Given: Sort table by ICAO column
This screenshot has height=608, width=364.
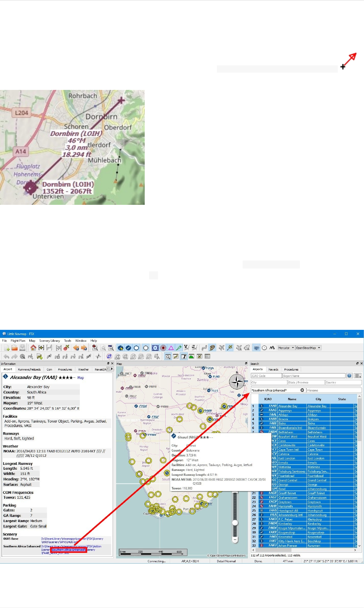Looking at the screenshot, I should coord(268,399).
